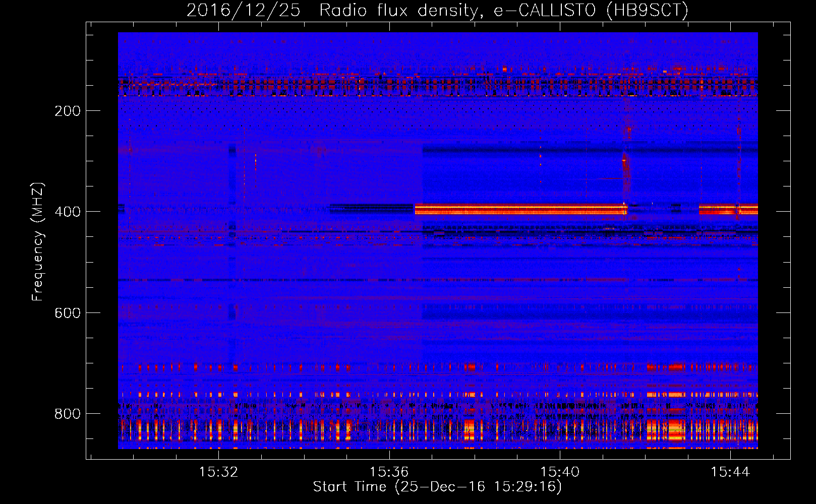Click the 800 frequency tick label
Viewport: 816px width, 504px height.
68,414
